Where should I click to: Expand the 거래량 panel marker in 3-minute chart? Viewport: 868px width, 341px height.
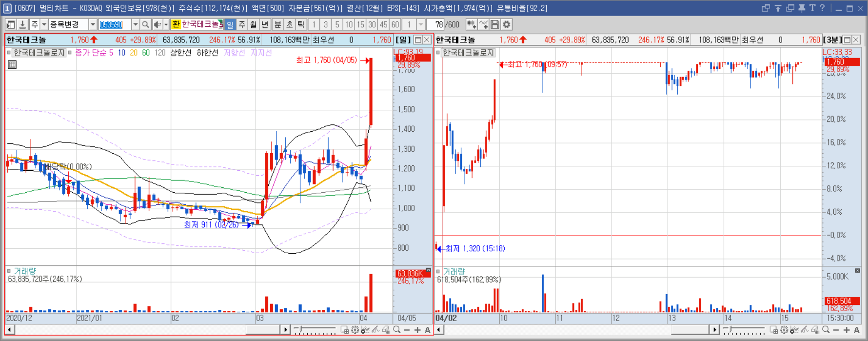pos(438,271)
